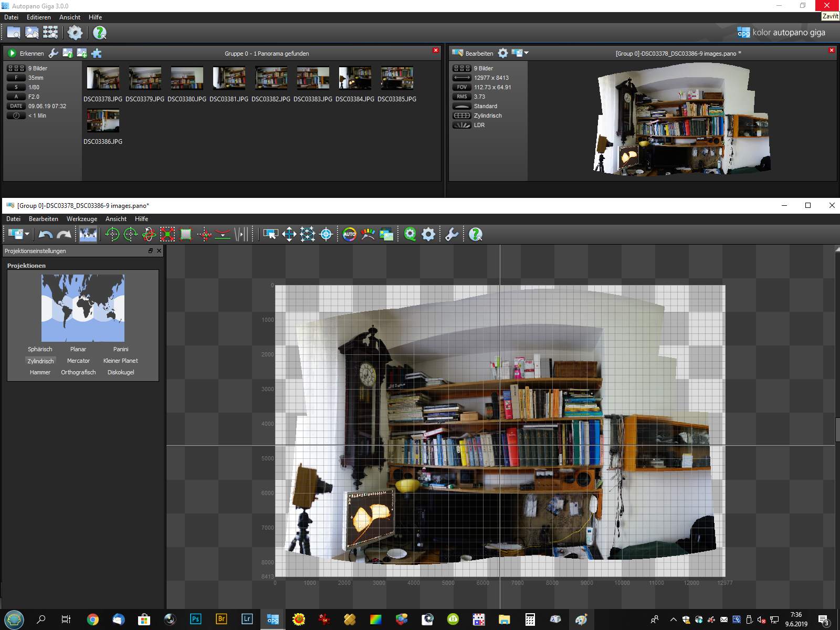Click the undo arrow in editor toolbar

pos(46,235)
